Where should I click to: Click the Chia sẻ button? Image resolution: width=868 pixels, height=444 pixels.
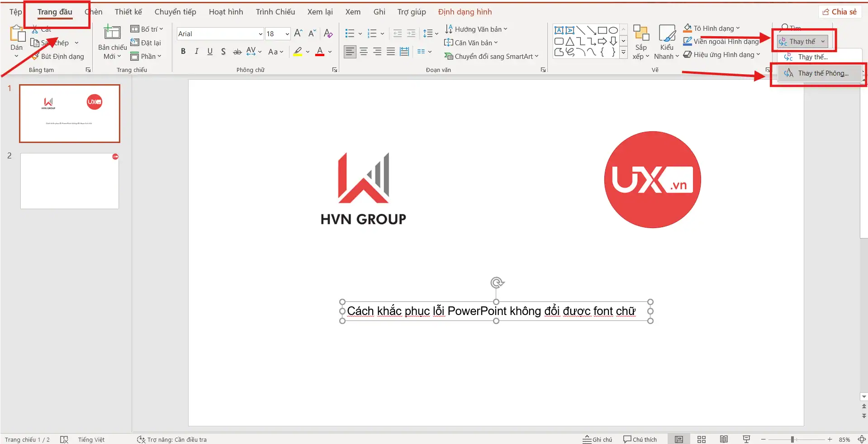(840, 11)
